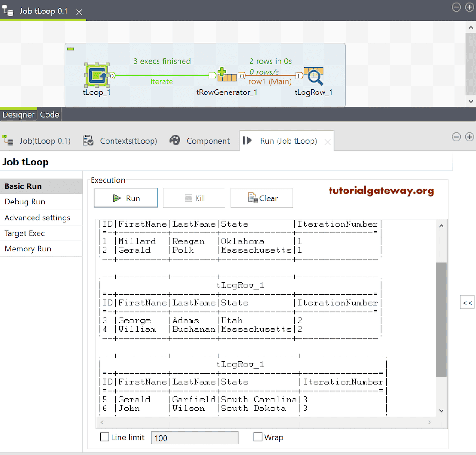Click the play icon on the Run tab
Screen dimensions: 476x455
coord(248,140)
